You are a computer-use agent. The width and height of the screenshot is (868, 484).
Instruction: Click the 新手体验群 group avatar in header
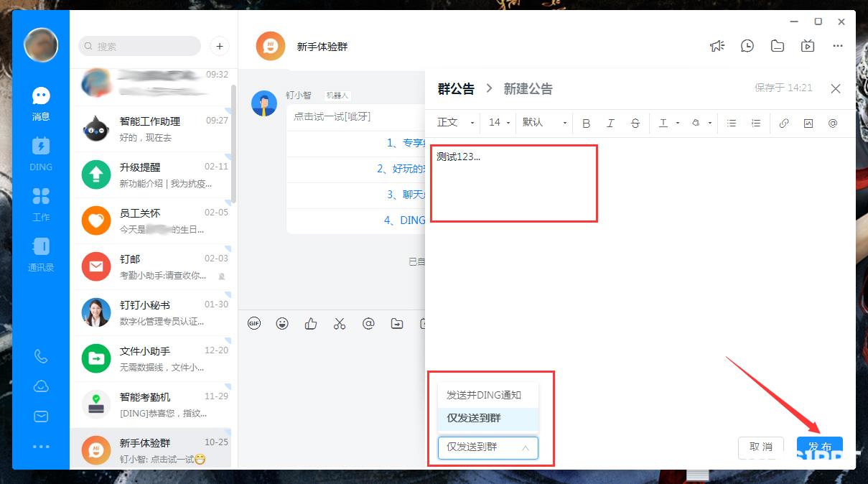point(271,46)
